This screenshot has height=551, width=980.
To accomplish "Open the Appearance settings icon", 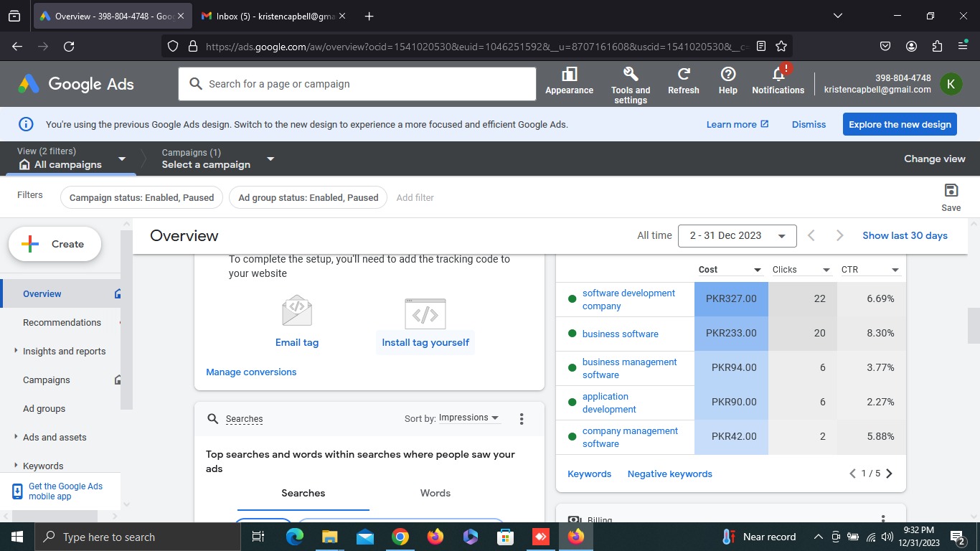I will [x=569, y=82].
